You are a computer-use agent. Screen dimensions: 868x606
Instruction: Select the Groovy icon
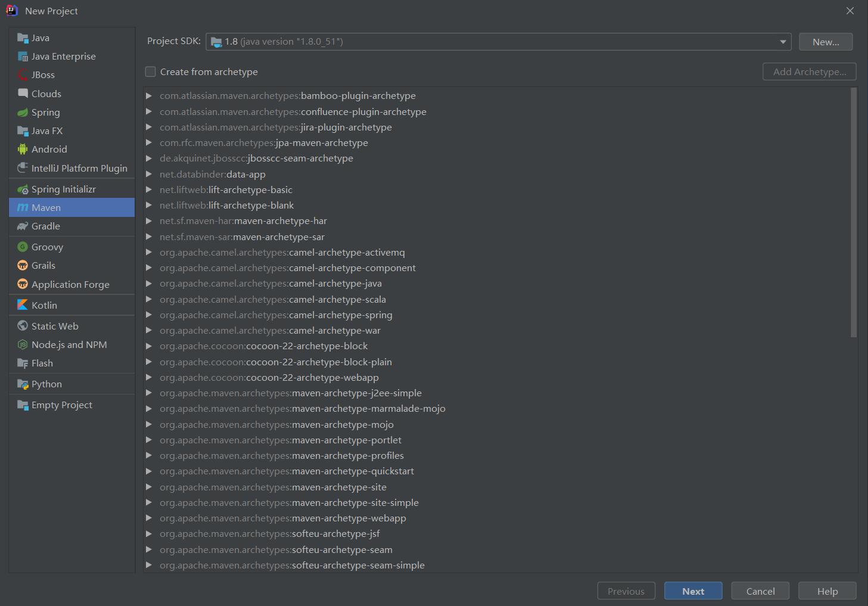(x=23, y=247)
